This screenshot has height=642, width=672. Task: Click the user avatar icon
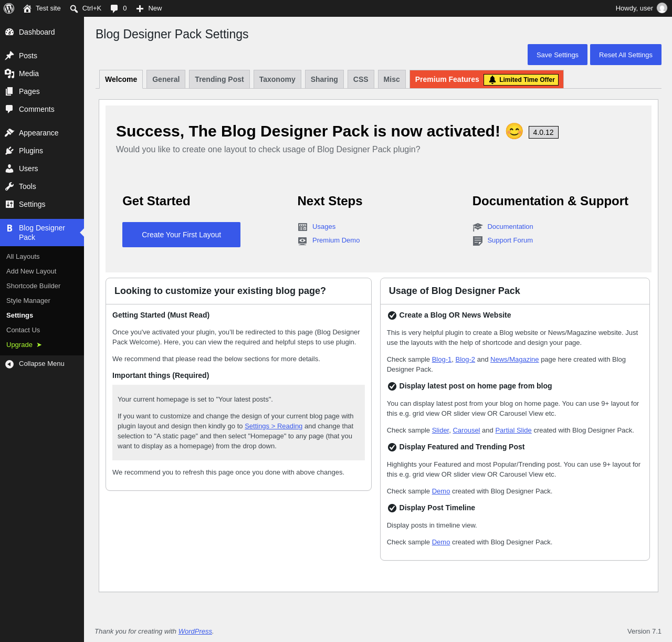tap(662, 8)
